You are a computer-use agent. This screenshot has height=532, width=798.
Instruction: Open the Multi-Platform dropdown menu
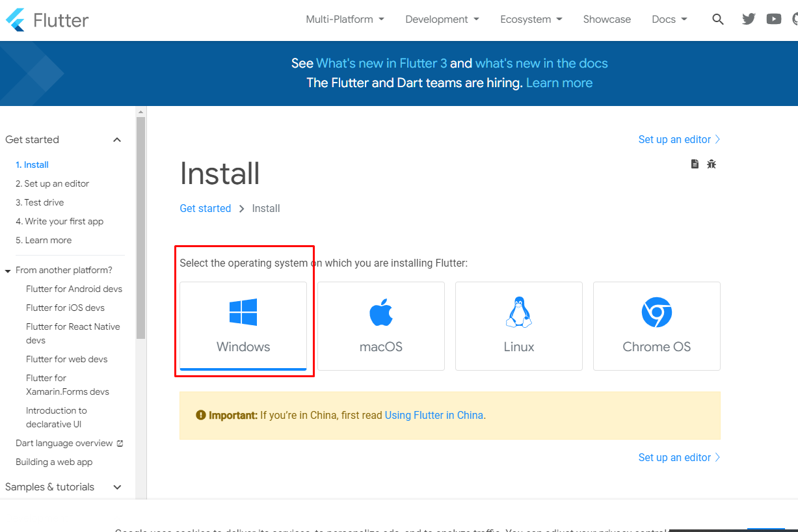[345, 20]
